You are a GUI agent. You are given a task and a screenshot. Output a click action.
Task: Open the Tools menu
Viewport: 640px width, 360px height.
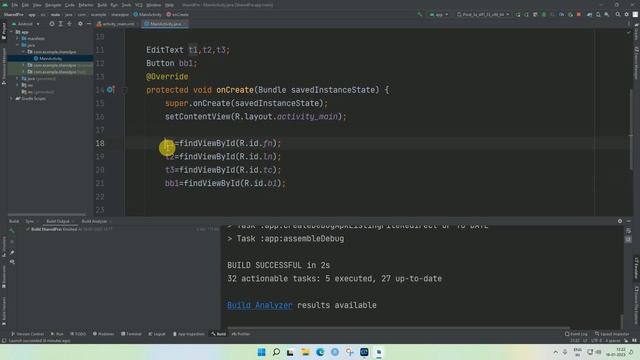coord(127,5)
